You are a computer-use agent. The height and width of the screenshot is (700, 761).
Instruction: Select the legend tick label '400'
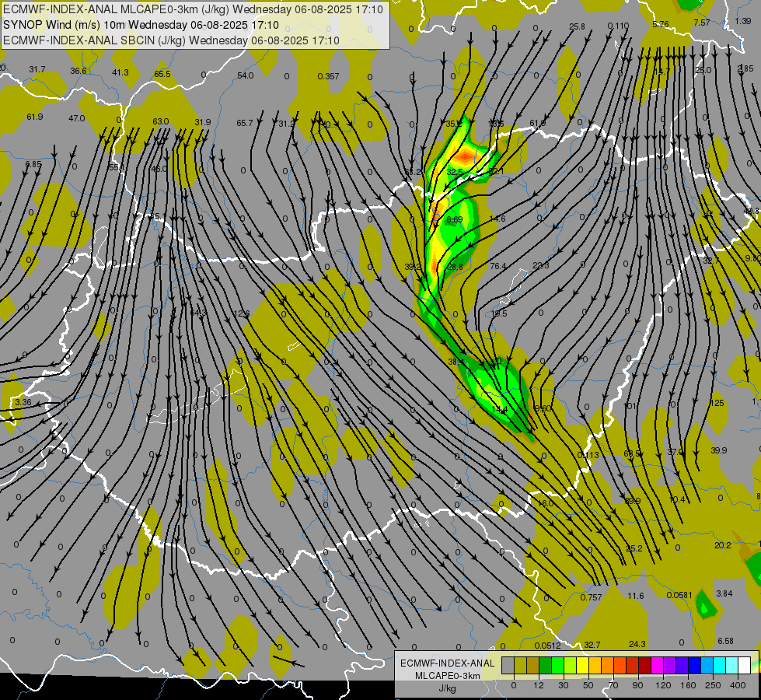coord(738,685)
